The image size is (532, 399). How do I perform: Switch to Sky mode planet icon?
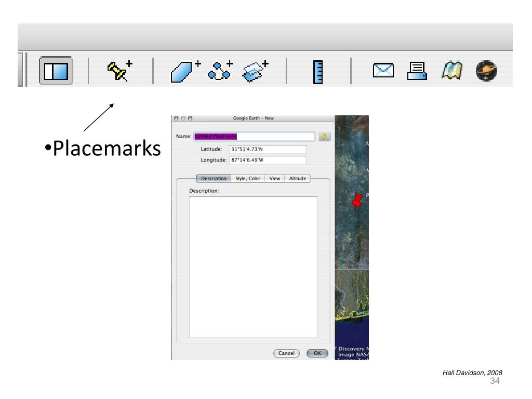(x=486, y=71)
